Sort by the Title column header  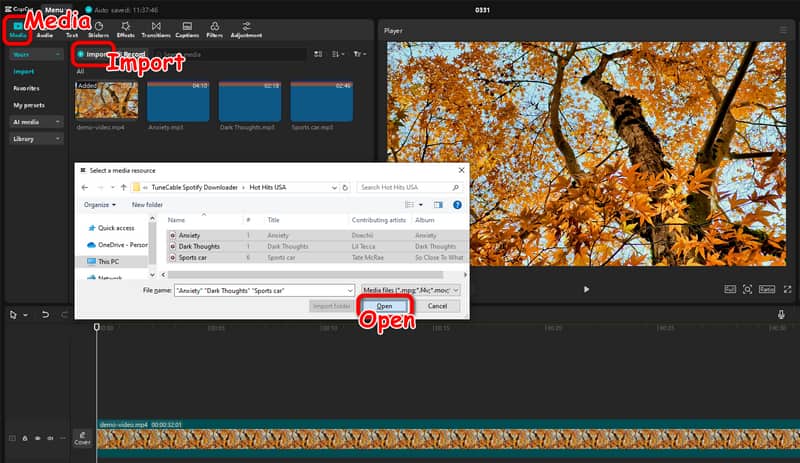point(307,220)
